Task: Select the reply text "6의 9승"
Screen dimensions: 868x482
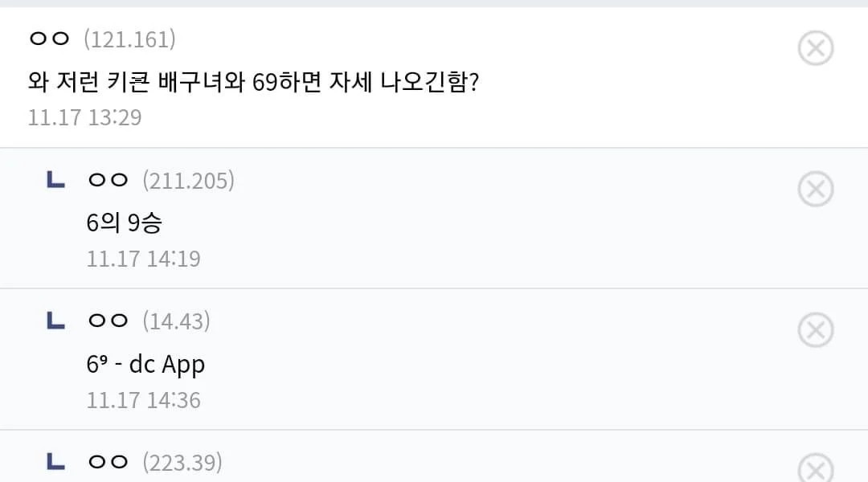Action: [124, 223]
